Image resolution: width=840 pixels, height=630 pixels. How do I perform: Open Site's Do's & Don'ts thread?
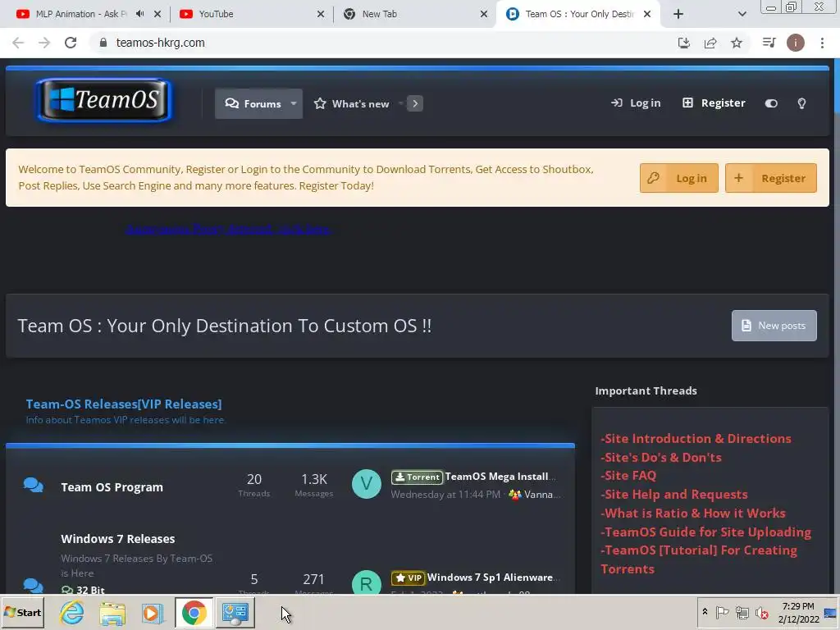(661, 458)
